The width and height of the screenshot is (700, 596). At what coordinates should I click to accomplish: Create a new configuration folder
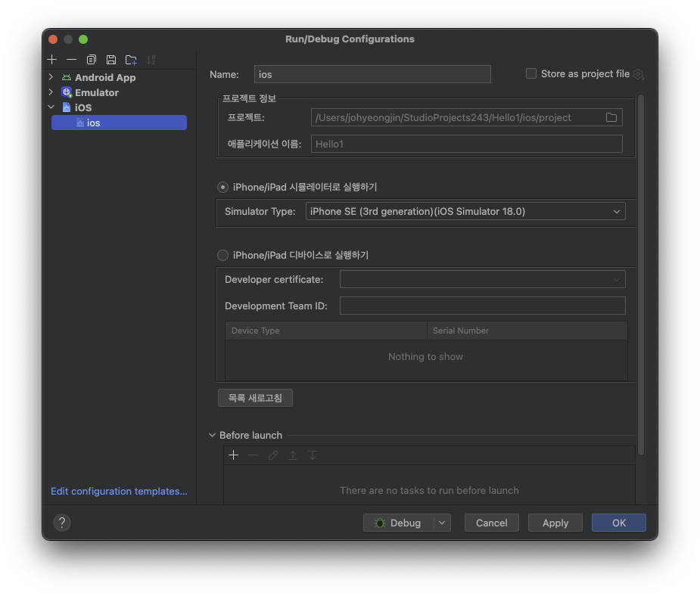tap(131, 59)
